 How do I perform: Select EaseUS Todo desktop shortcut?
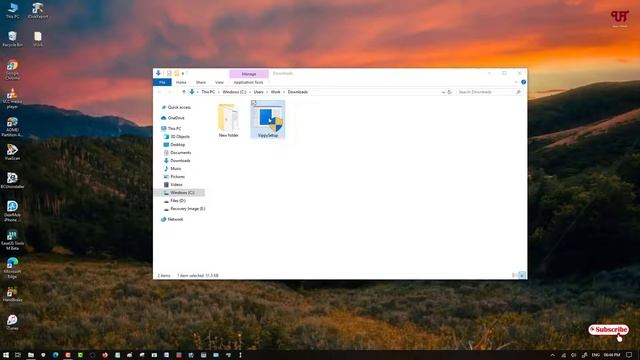pos(12,240)
